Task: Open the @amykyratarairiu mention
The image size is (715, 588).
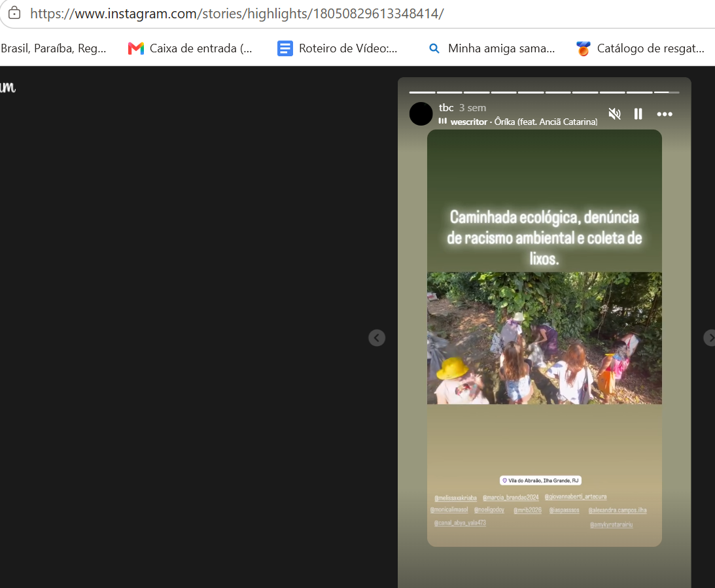Action: (x=612, y=525)
